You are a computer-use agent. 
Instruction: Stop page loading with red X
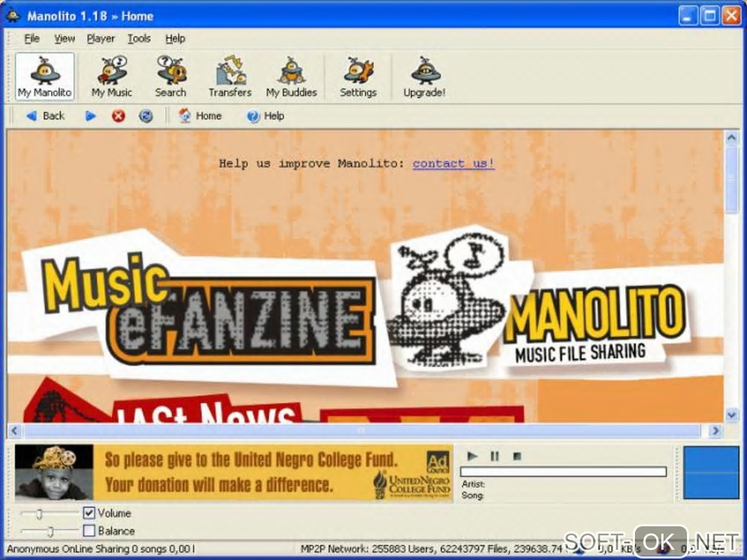point(118,116)
